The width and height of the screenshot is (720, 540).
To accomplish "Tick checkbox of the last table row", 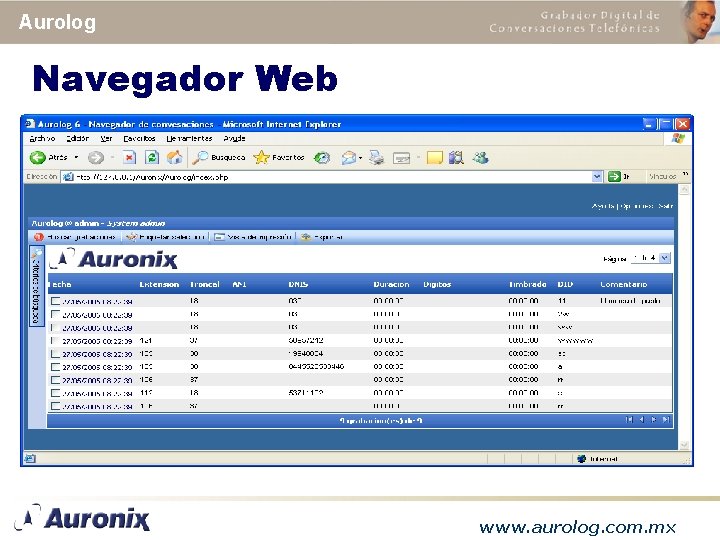I will click(56, 406).
